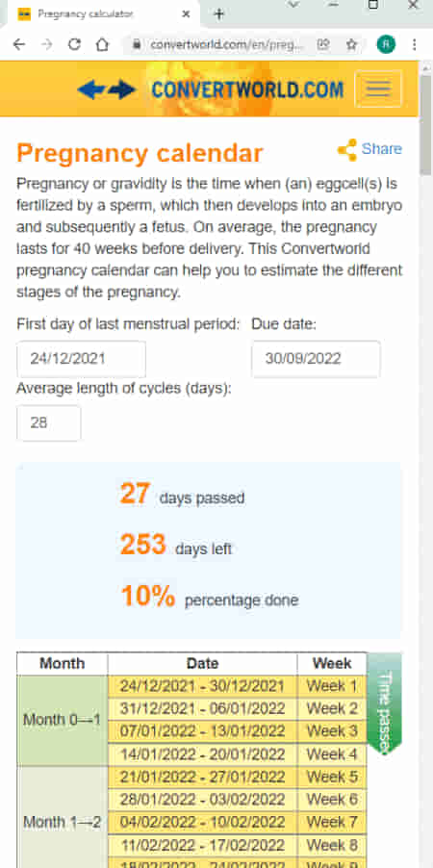This screenshot has height=868, width=433.
Task: Click the address bar URL
Action: [226, 45]
